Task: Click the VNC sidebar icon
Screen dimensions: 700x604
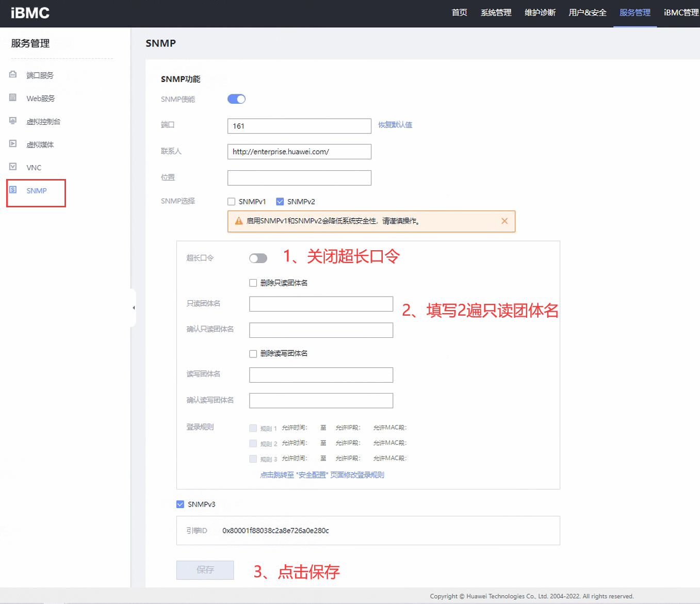Action: [x=13, y=167]
